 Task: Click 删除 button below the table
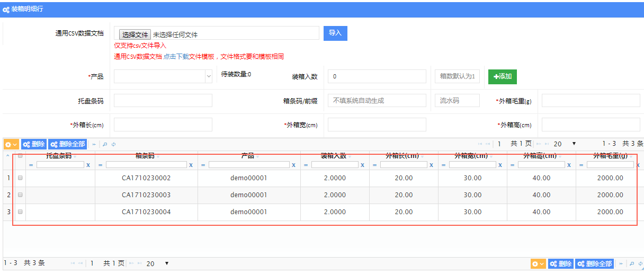561,263
